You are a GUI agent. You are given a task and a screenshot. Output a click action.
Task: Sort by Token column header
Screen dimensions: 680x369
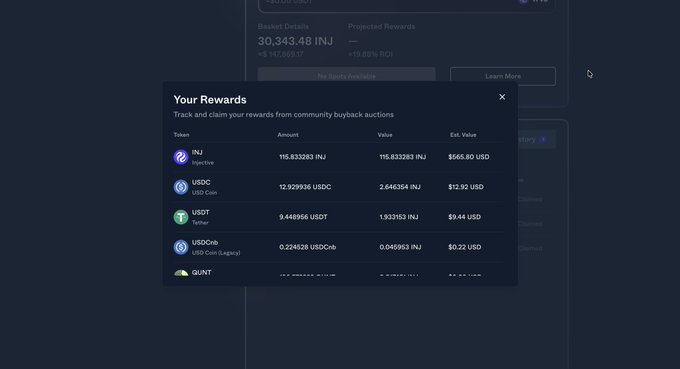[181, 135]
